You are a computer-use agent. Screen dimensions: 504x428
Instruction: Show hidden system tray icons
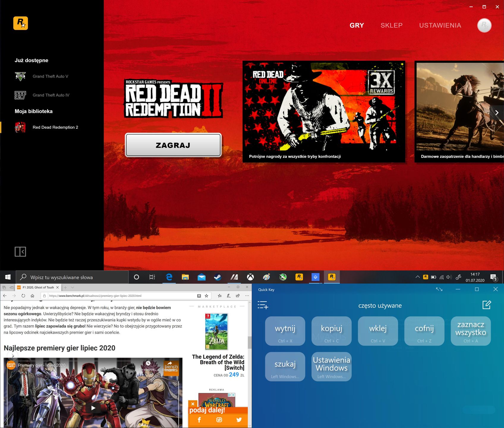(x=418, y=277)
